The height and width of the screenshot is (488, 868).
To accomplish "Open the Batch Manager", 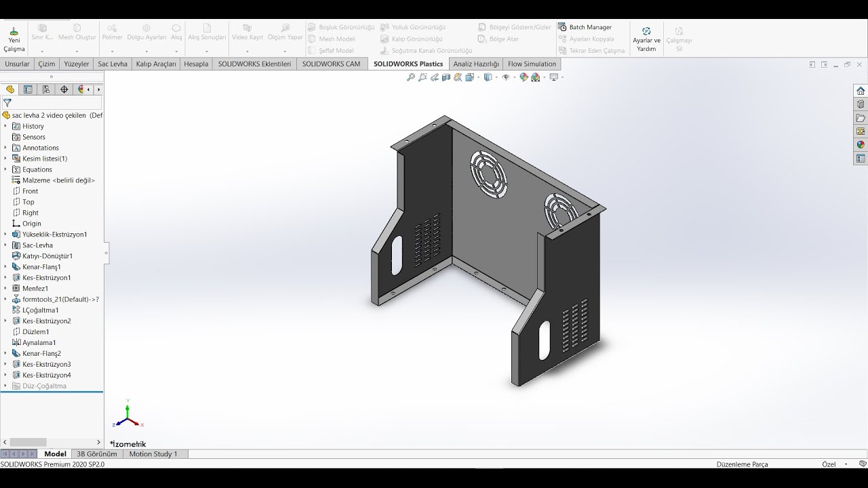I will [585, 27].
